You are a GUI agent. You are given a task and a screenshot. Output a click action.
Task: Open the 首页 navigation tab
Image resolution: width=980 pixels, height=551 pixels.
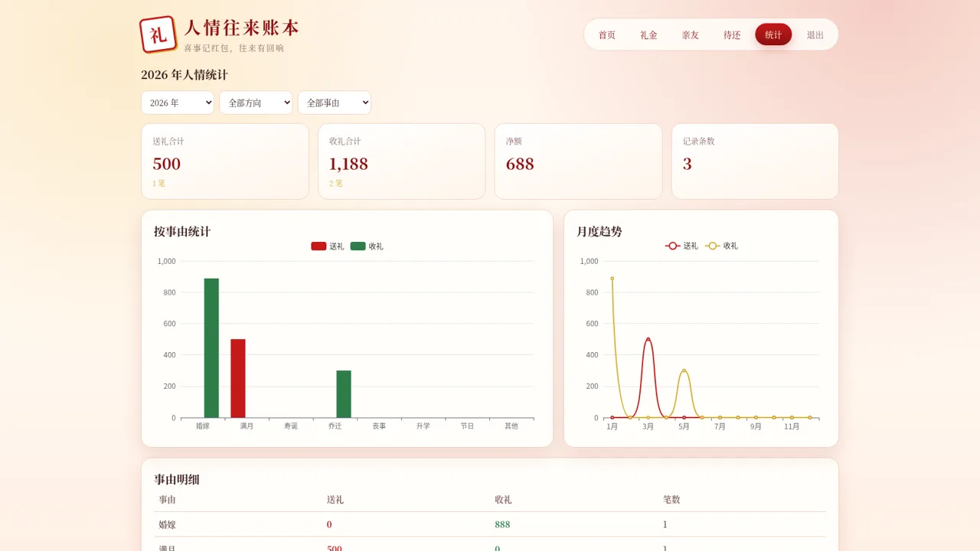point(607,34)
